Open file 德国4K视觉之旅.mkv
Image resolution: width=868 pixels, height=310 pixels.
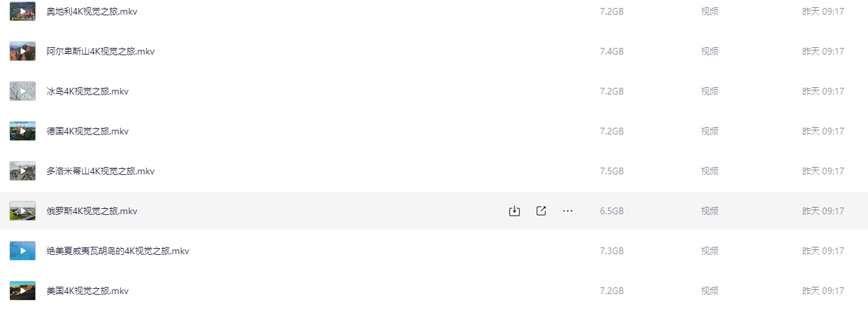point(87,131)
